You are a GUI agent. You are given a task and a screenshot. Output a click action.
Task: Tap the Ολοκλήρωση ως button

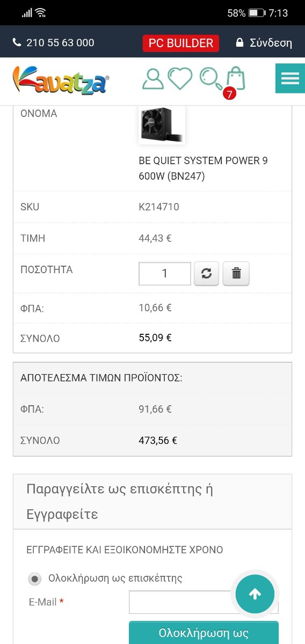coord(204,633)
